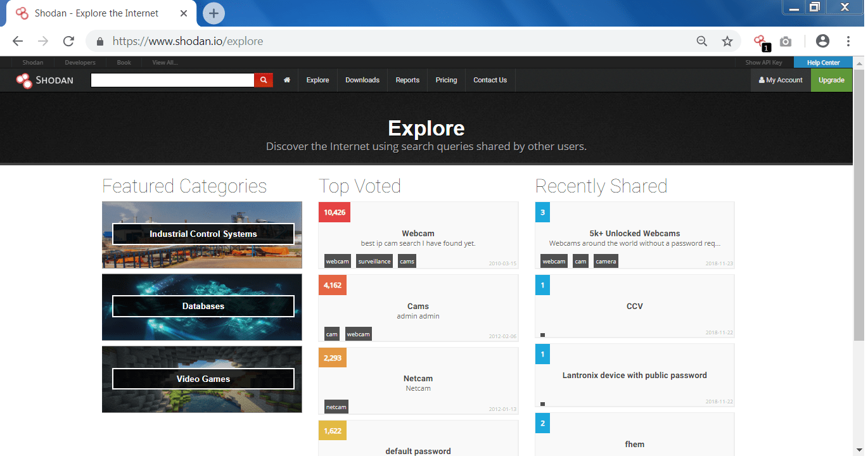The height and width of the screenshot is (456, 868).
Task: Click inside the Shodan search field
Action: (172, 80)
